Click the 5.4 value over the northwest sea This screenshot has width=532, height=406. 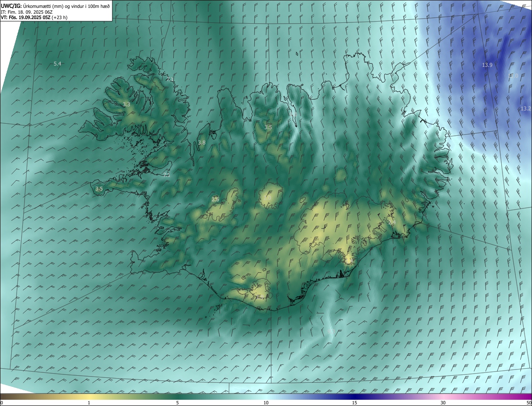pyautogui.click(x=57, y=64)
